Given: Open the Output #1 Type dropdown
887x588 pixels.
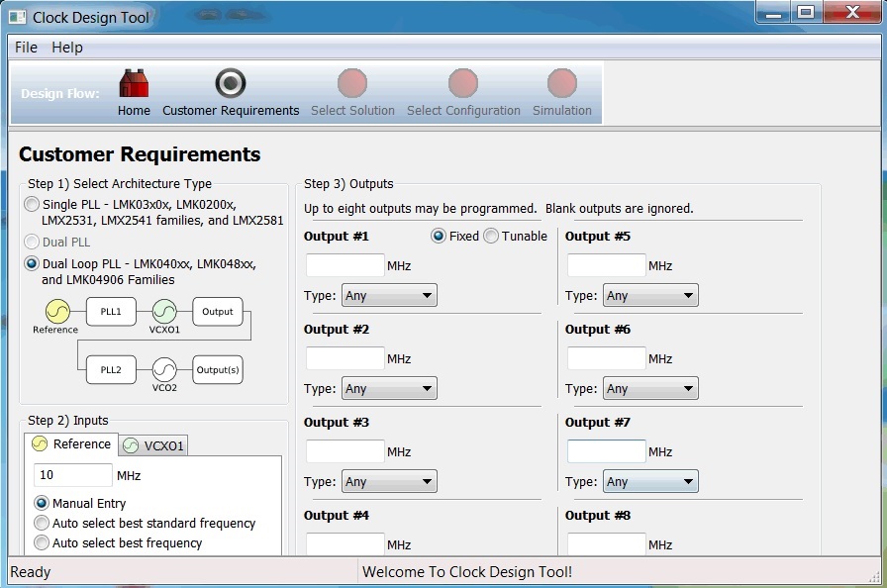Looking at the screenshot, I should [389, 295].
